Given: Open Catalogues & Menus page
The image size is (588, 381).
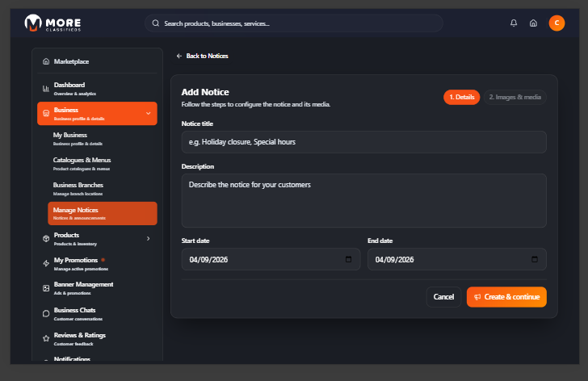Looking at the screenshot, I should 82,163.
